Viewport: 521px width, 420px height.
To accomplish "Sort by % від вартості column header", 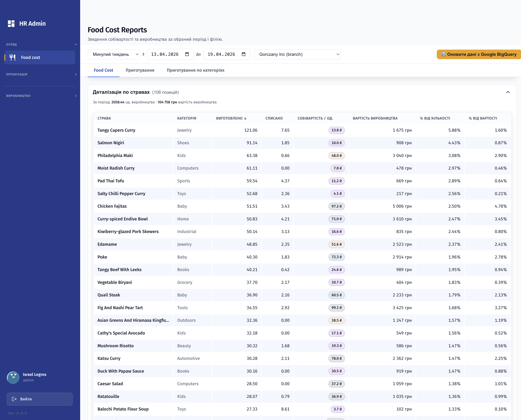I will (x=483, y=118).
